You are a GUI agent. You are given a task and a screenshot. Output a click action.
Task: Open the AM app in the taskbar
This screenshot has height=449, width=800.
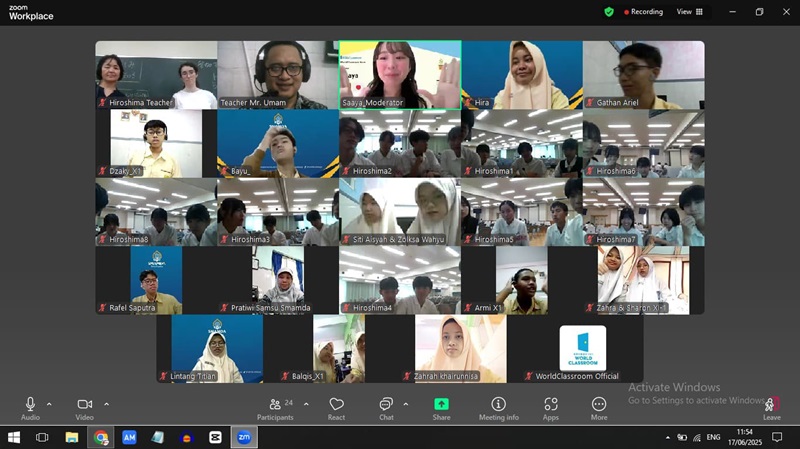129,437
